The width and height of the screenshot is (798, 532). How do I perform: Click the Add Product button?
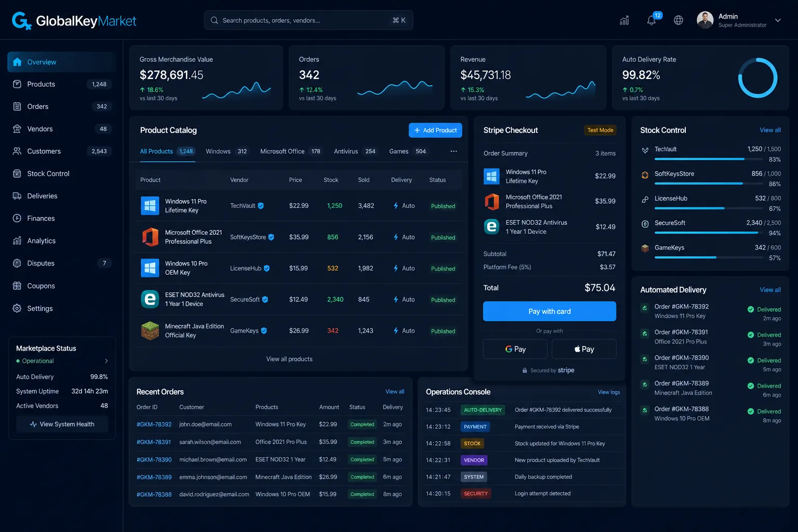tap(435, 130)
